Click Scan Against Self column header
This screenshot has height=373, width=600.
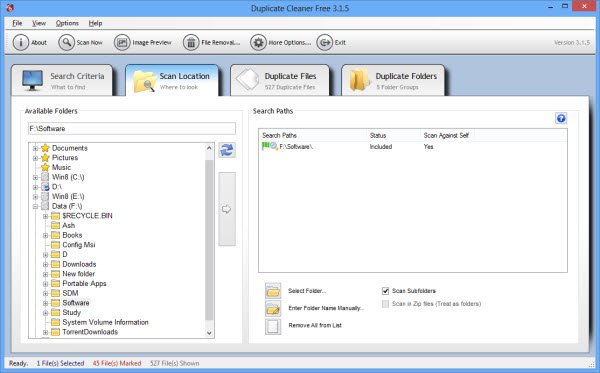447,135
